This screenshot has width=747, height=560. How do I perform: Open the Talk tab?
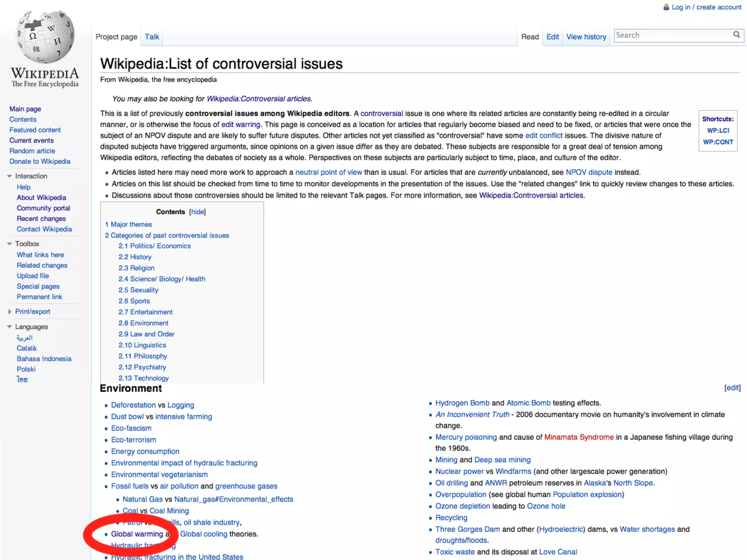click(x=152, y=37)
